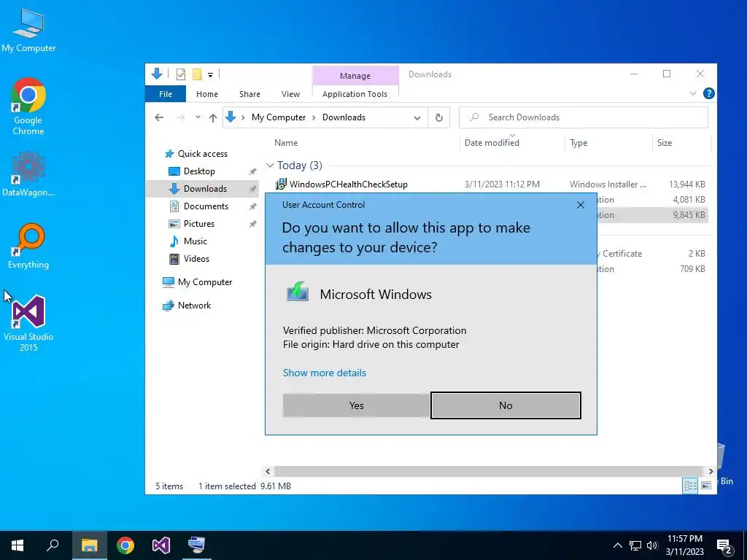This screenshot has width=747, height=560.
Task: Click the Search Downloads field
Action: [583, 117]
